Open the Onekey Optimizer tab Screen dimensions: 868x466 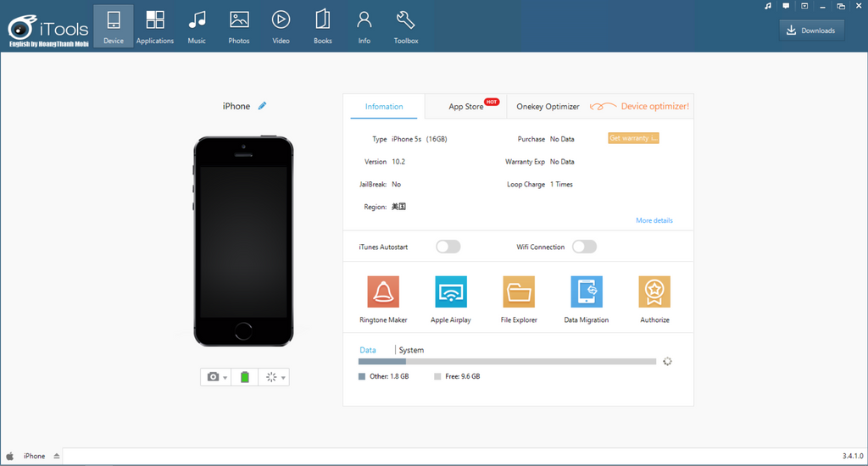click(x=548, y=106)
